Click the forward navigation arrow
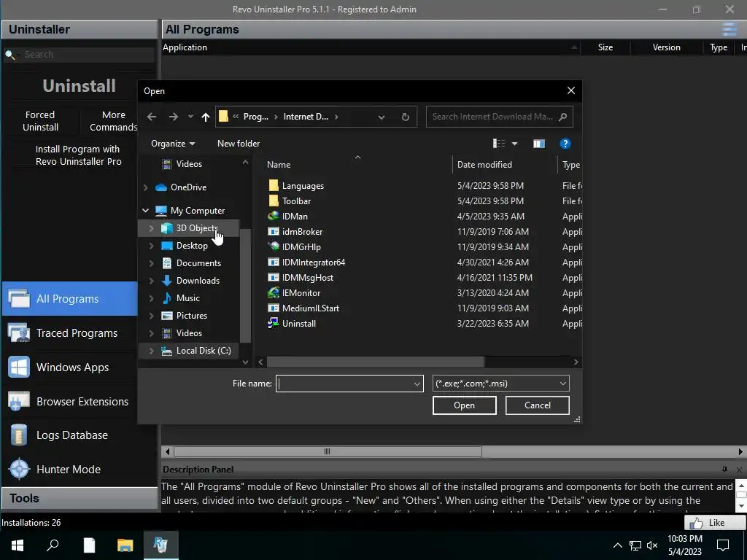 [x=174, y=117]
